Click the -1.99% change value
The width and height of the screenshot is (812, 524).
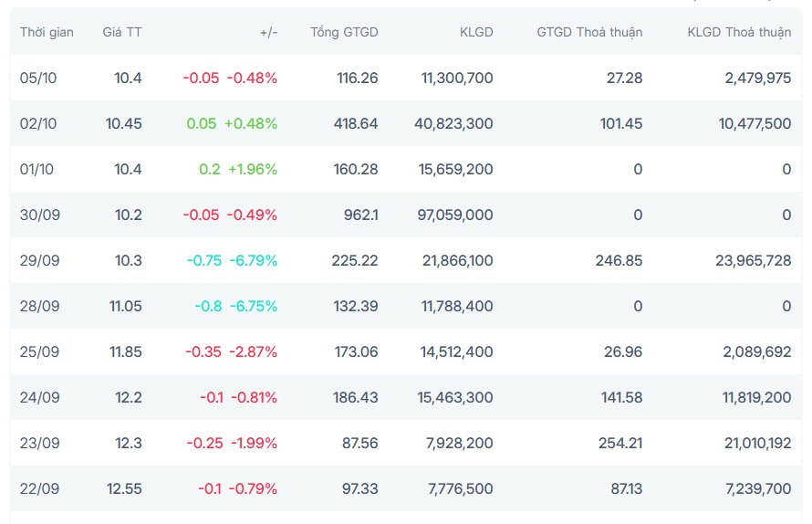[254, 443]
